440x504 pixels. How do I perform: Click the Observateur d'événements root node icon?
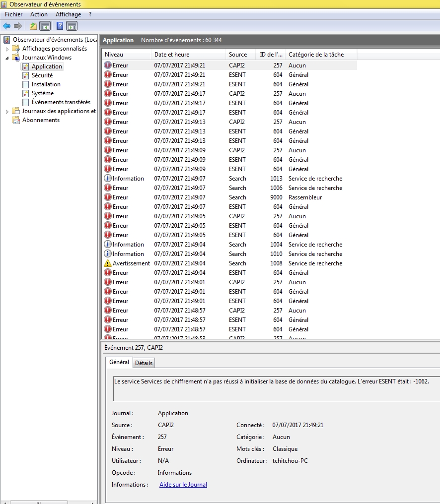6,40
